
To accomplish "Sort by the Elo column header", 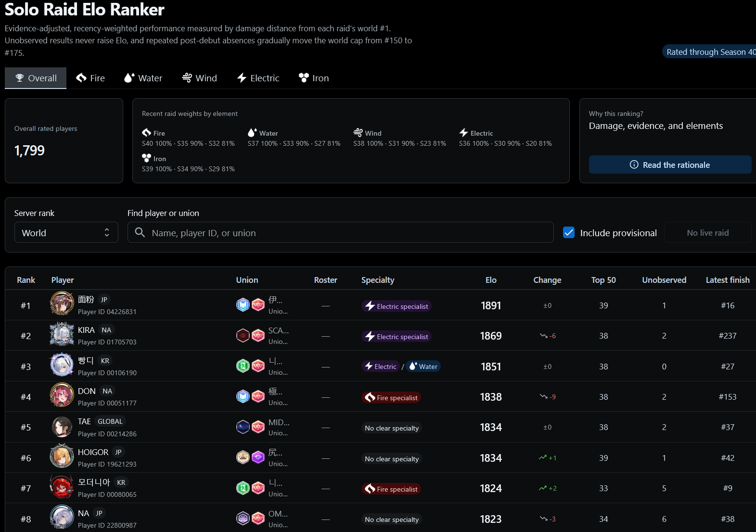I will click(x=491, y=280).
